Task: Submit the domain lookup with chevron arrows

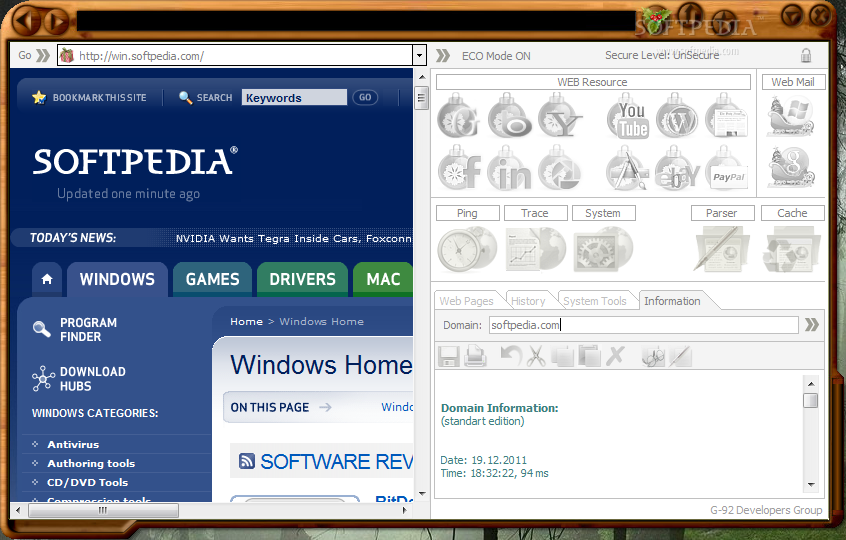Action: (x=812, y=325)
